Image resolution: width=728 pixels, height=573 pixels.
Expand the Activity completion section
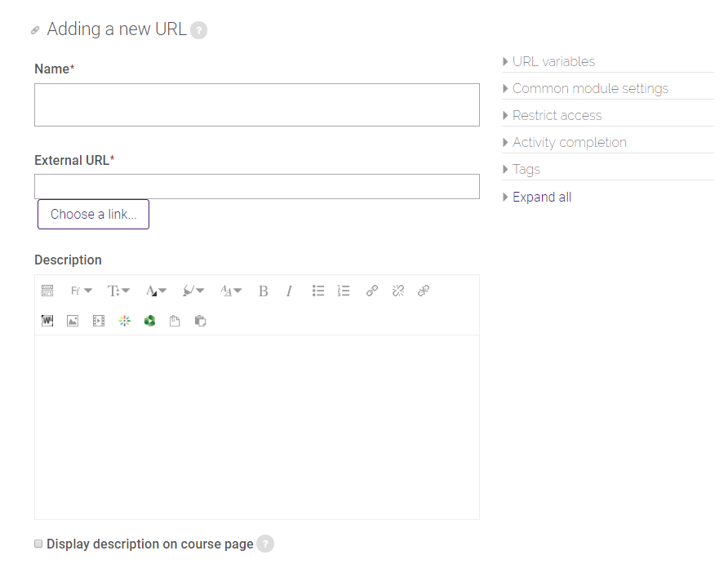(x=565, y=142)
